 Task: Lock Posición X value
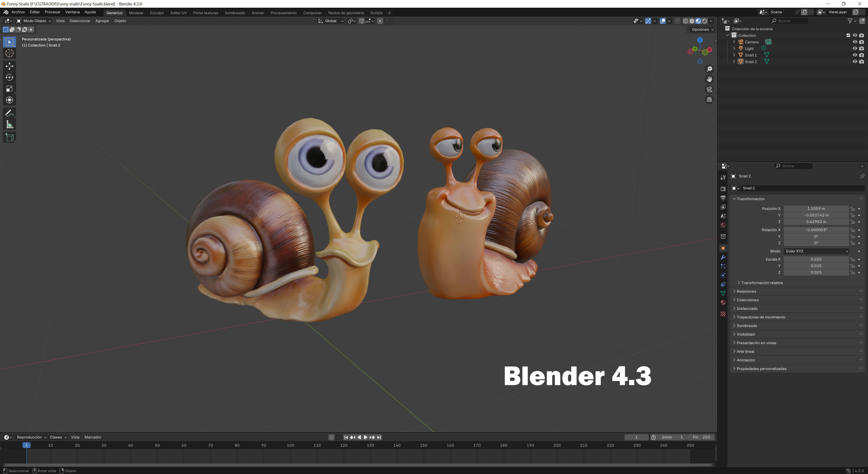[x=852, y=209]
